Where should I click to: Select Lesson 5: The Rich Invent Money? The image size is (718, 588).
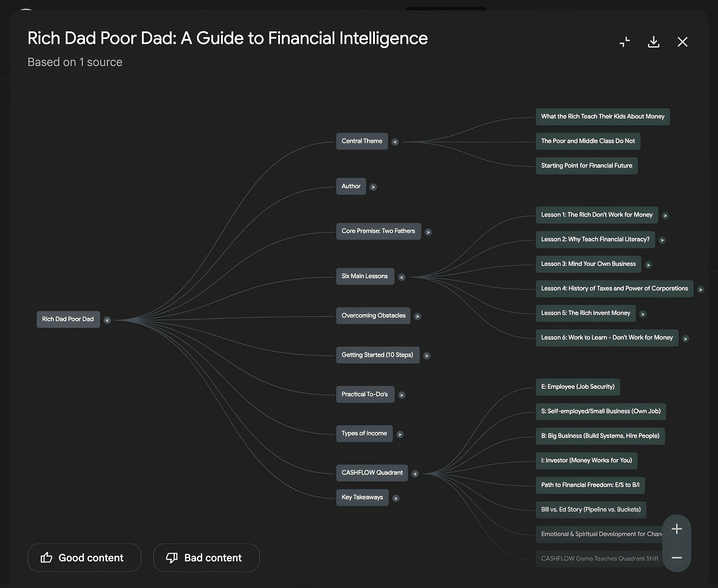pyautogui.click(x=585, y=313)
